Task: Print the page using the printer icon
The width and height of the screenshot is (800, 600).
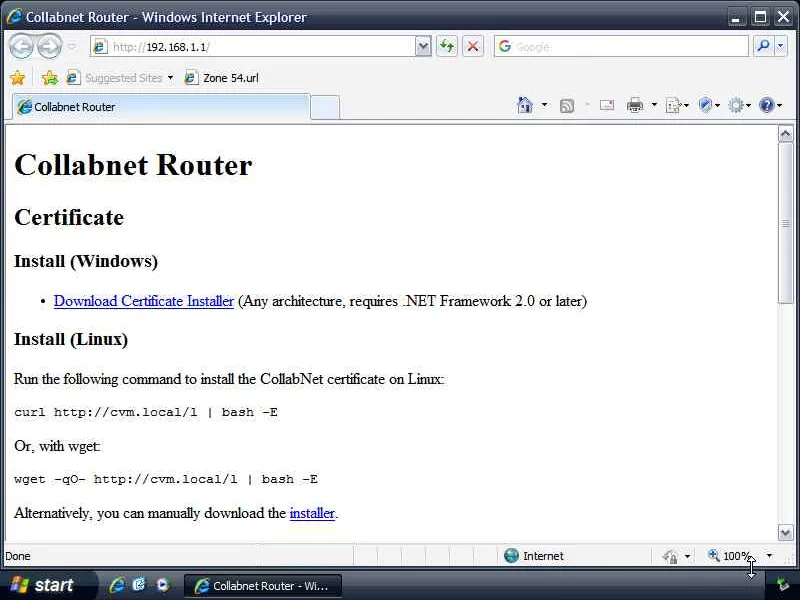Action: pos(635,105)
